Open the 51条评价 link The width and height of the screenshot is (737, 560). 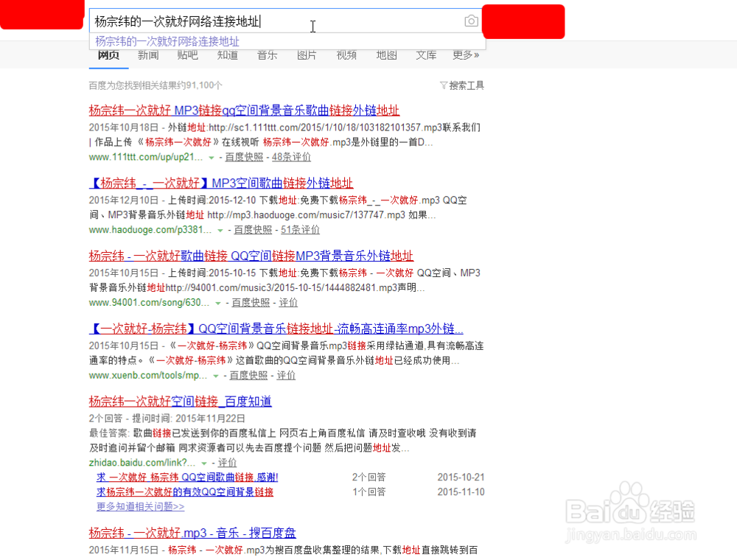point(301,230)
